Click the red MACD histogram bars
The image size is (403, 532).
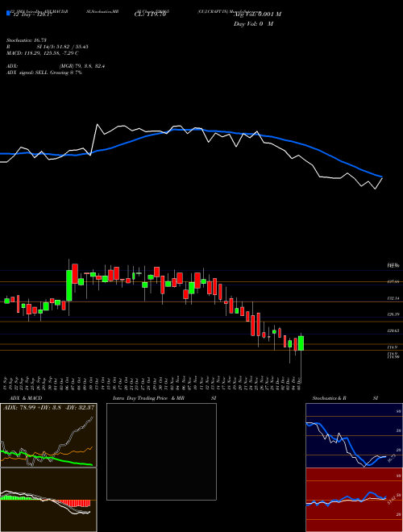coord(73,503)
